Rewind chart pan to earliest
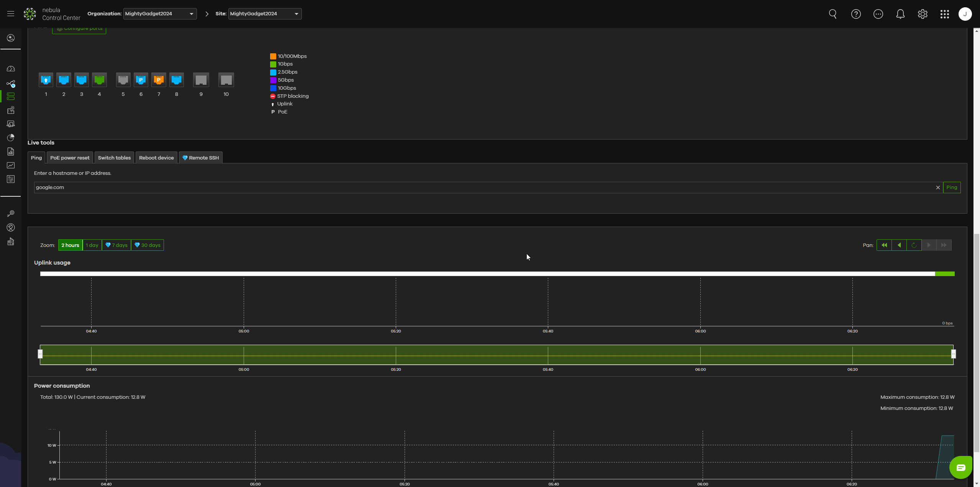Screen dimensions: 980x487 [x=884, y=245]
